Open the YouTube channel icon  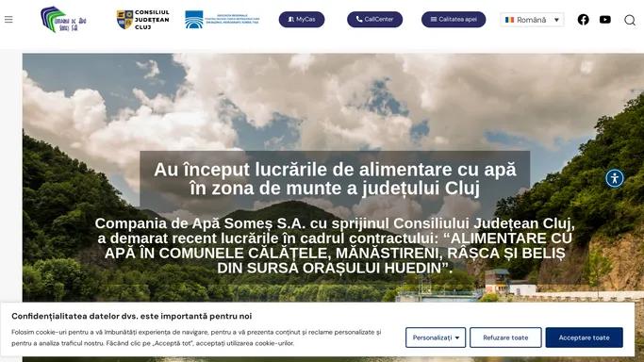[x=605, y=19]
